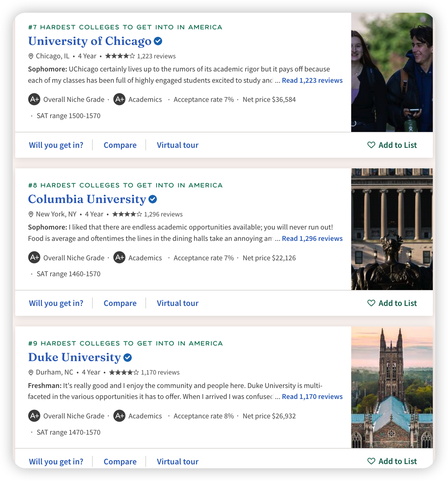Click 'Acceptance rate 8%' on Duke card
The image size is (448, 481).
[x=204, y=416]
